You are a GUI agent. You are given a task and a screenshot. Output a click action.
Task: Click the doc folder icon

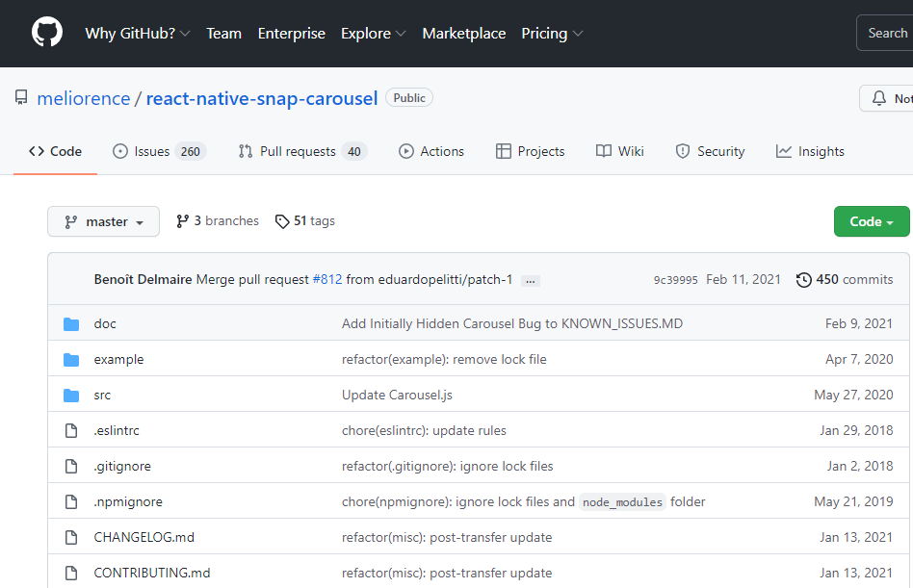pos(71,324)
